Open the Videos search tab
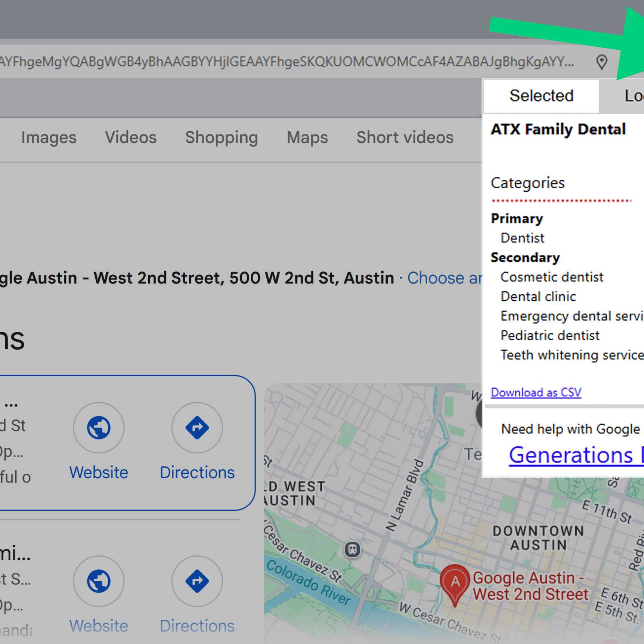 131,137
